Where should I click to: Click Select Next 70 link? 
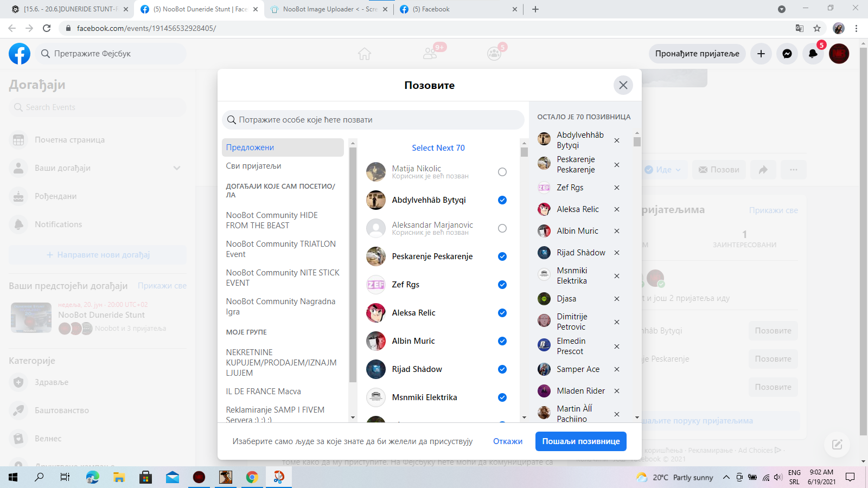tap(438, 148)
